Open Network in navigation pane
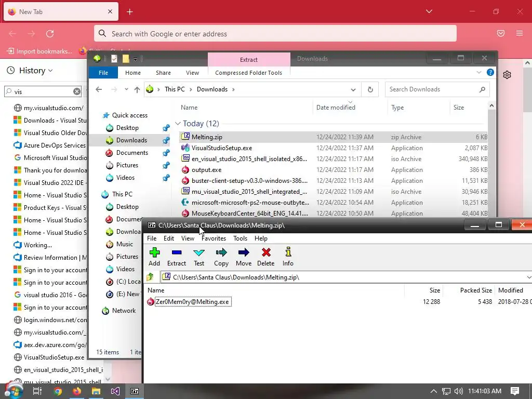Screen dimensions: 532x399 coord(124,311)
